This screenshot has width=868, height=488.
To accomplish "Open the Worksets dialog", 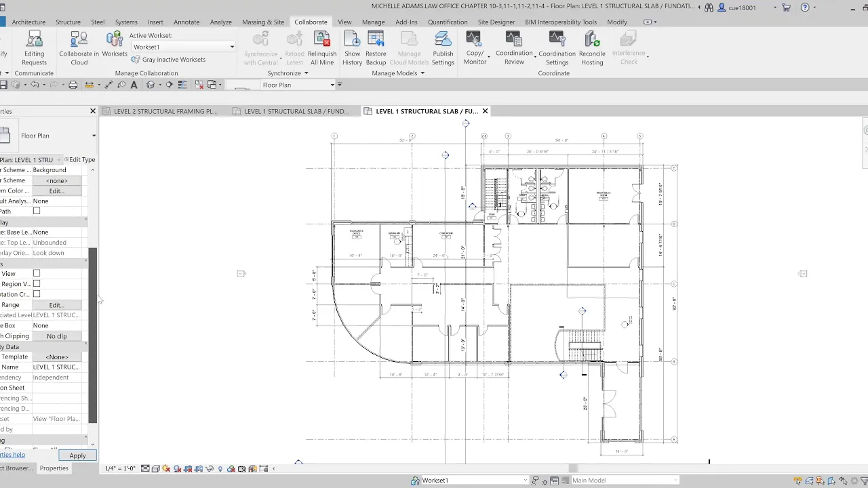I will coord(115,45).
